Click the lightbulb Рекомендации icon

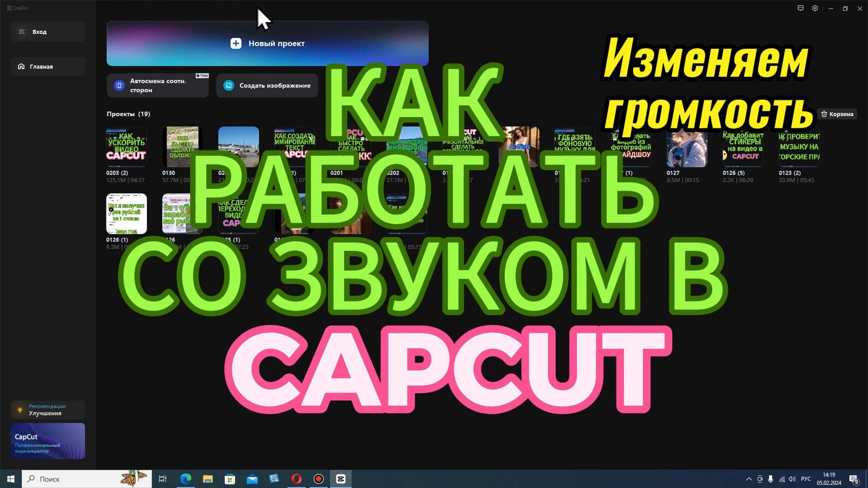[20, 410]
